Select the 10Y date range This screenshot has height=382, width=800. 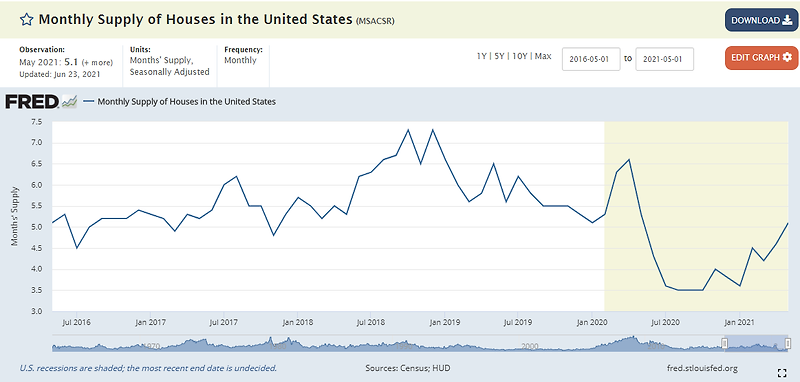[519, 57]
